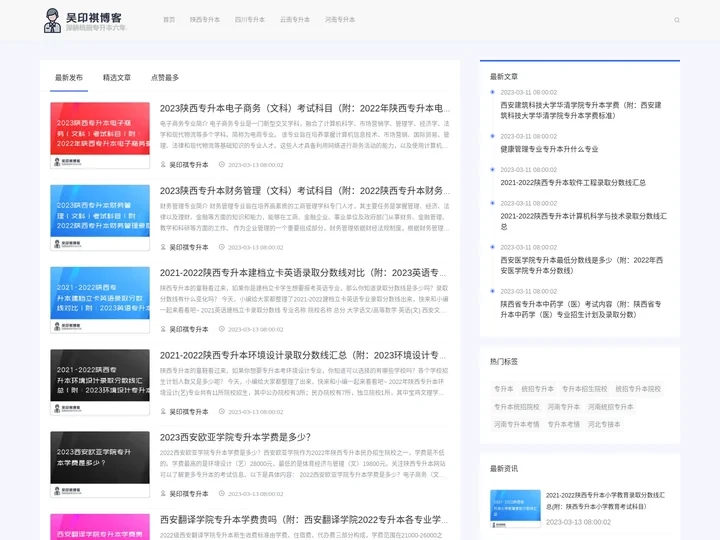Select the 专升本统招院校 hot tag
Viewport: 720px width, 540px height.
pos(517,406)
